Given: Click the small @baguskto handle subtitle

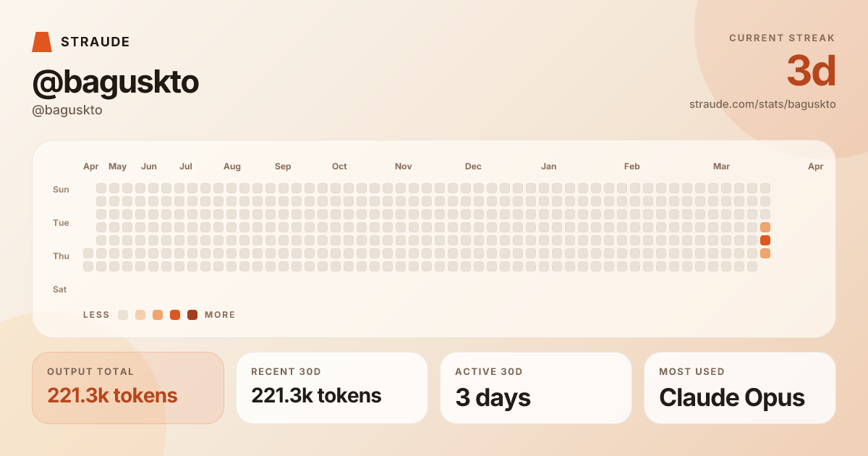Looking at the screenshot, I should 67,111.
